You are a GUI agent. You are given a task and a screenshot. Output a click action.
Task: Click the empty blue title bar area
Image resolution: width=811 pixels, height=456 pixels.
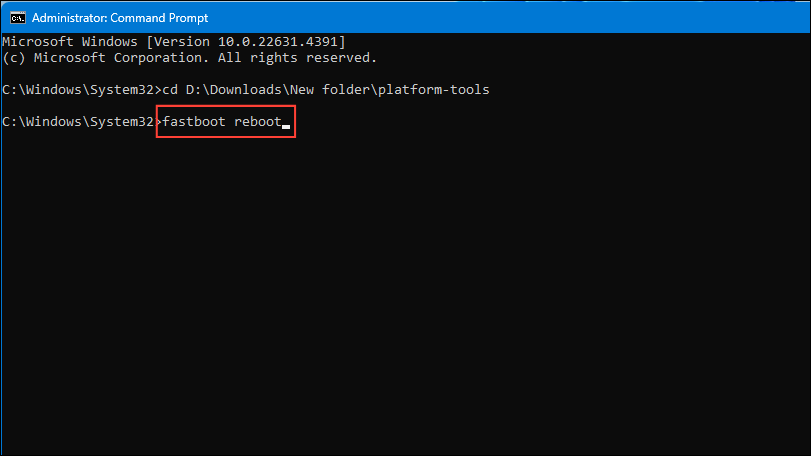pyautogui.click(x=507, y=18)
